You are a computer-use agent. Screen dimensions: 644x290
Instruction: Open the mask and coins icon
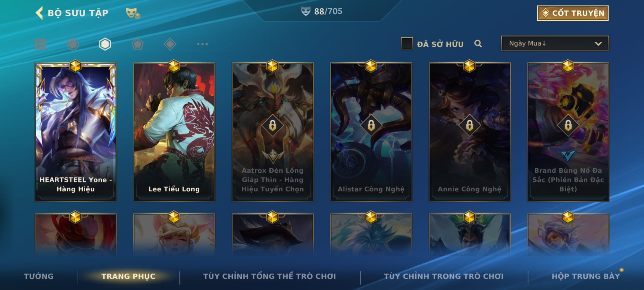coord(133,13)
